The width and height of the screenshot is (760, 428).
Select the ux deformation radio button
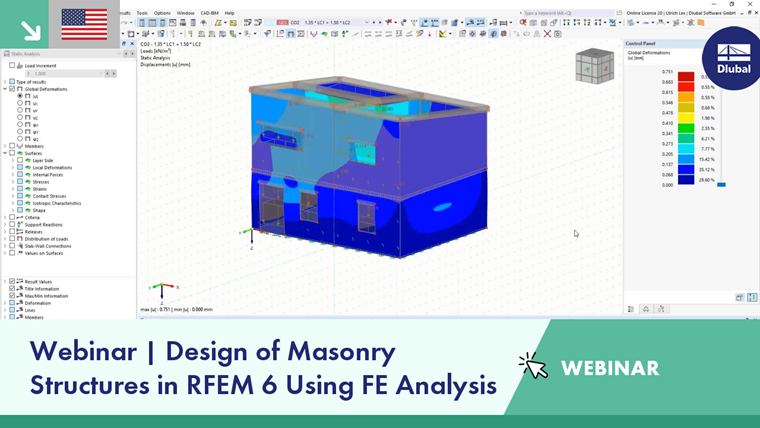[x=20, y=103]
